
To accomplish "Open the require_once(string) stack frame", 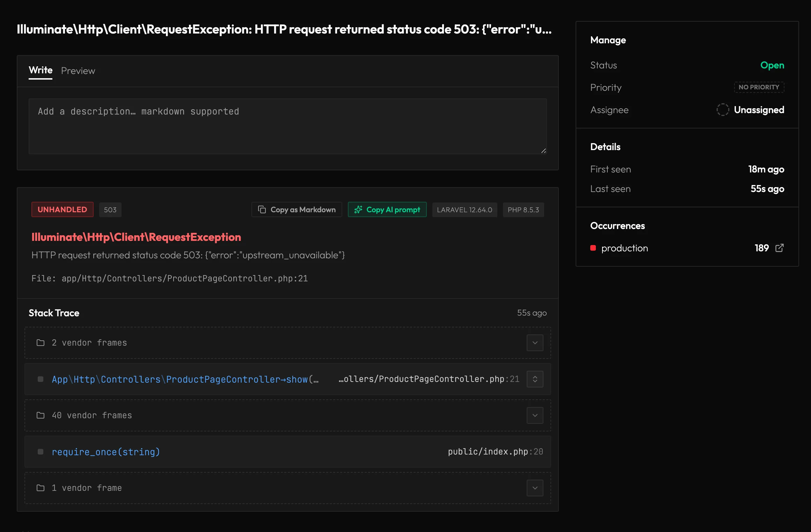I will pos(287,452).
